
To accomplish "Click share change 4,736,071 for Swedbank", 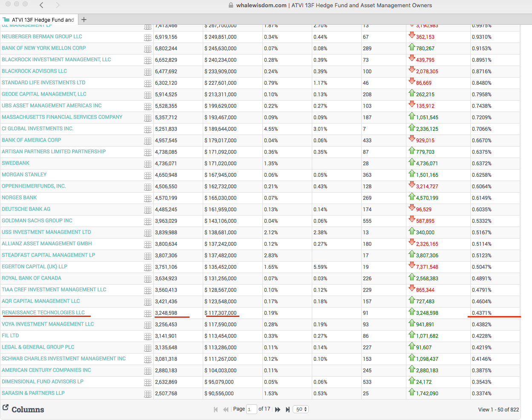I will tap(427, 164).
